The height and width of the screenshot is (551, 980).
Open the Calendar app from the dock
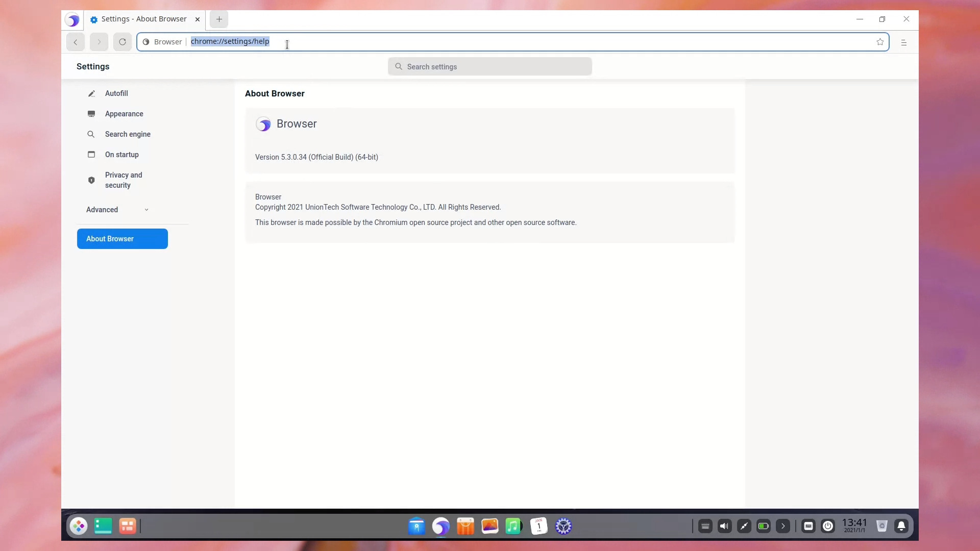click(x=538, y=526)
